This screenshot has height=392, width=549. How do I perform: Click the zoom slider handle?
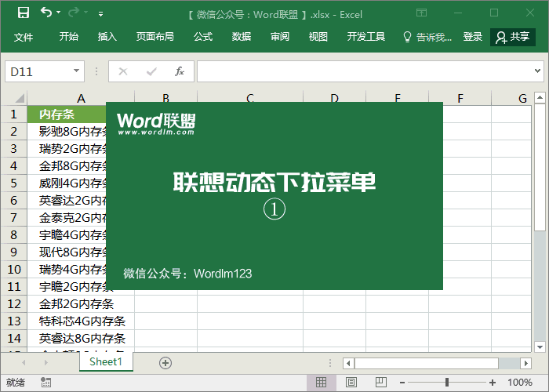coord(447,383)
